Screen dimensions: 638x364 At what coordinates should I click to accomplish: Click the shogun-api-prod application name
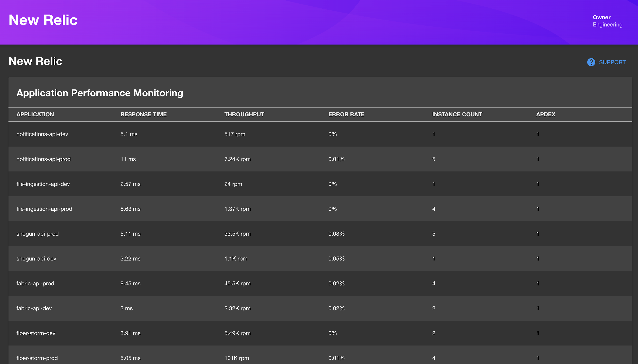(x=37, y=234)
